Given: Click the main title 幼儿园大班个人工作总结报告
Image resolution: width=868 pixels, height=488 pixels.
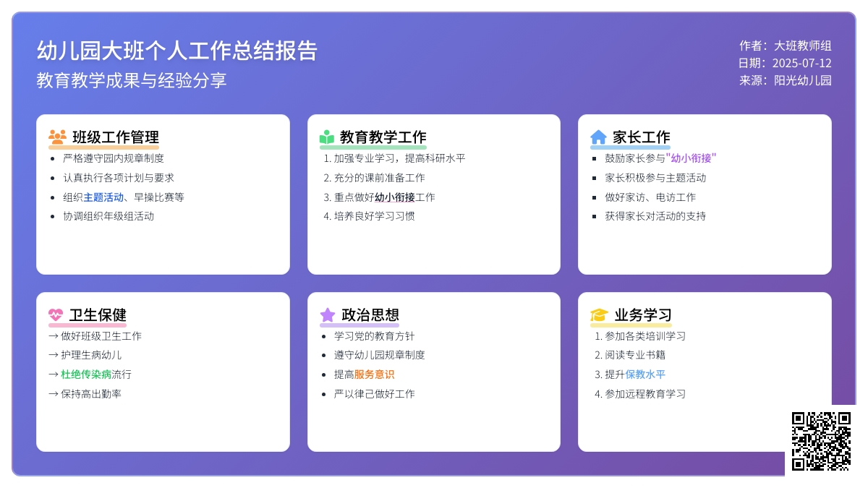Looking at the screenshot, I should point(177,51).
